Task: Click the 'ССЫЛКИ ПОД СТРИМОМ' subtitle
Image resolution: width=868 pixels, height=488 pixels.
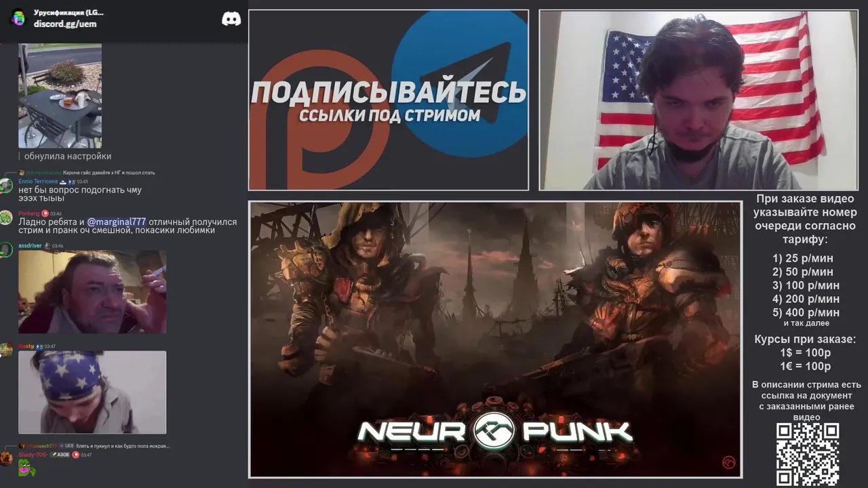Action: point(389,115)
